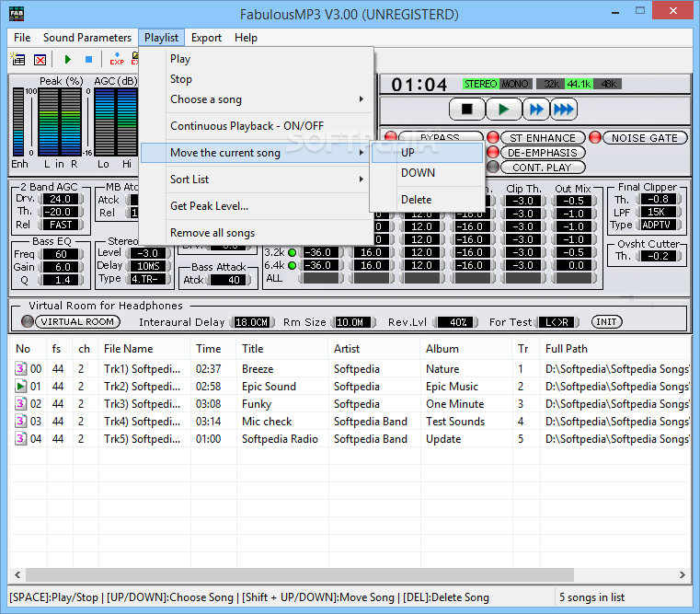The height and width of the screenshot is (614, 700).
Task: Click the Rev.Lvl 40% field
Action: click(x=456, y=322)
